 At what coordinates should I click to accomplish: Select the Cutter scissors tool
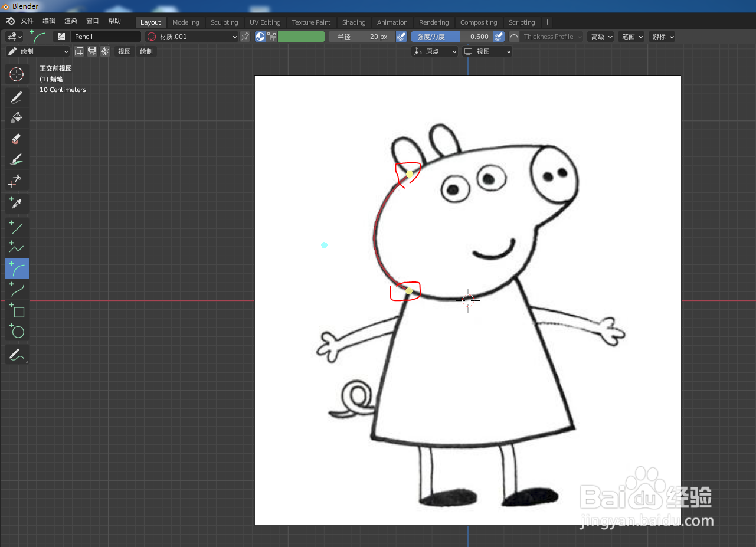[17, 181]
